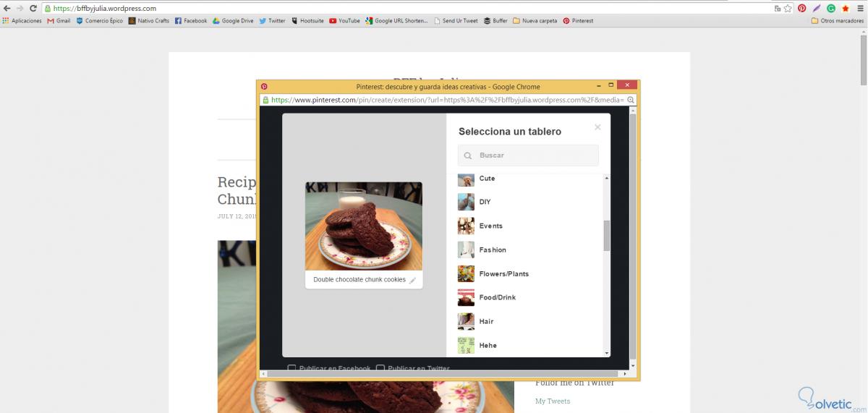Open the Hootsuite bookmark
The width and height of the screenshot is (868, 413).
307,21
